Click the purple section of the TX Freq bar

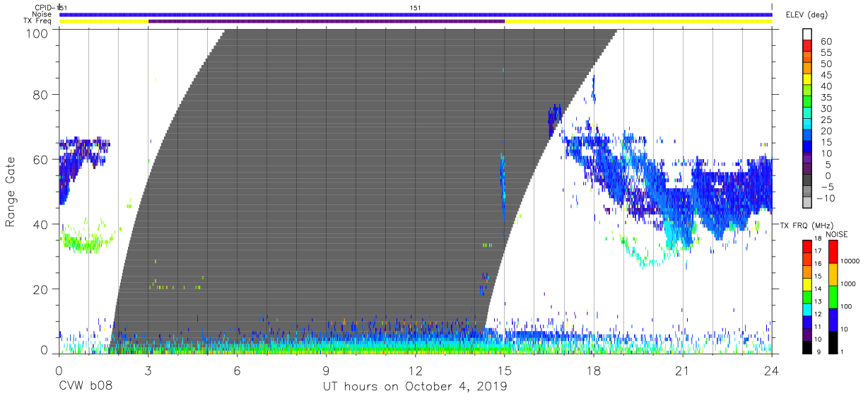(326, 21)
